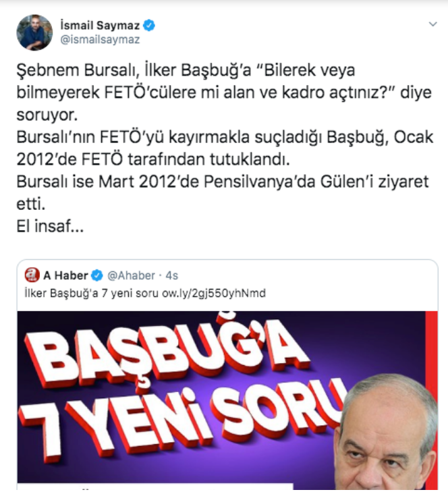The width and height of the screenshot is (448, 492).
Task: Open the 4s timestamp of quoted tweet
Action: point(171,275)
